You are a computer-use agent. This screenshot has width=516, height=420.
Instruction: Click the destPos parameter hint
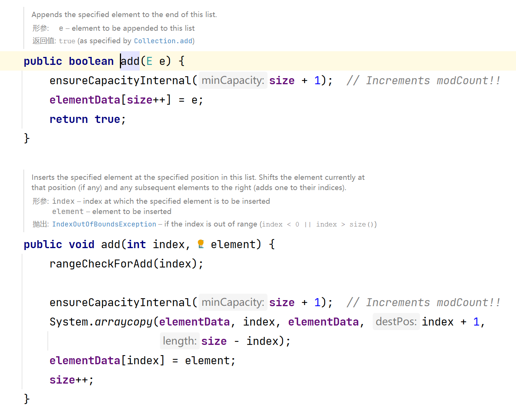396,322
